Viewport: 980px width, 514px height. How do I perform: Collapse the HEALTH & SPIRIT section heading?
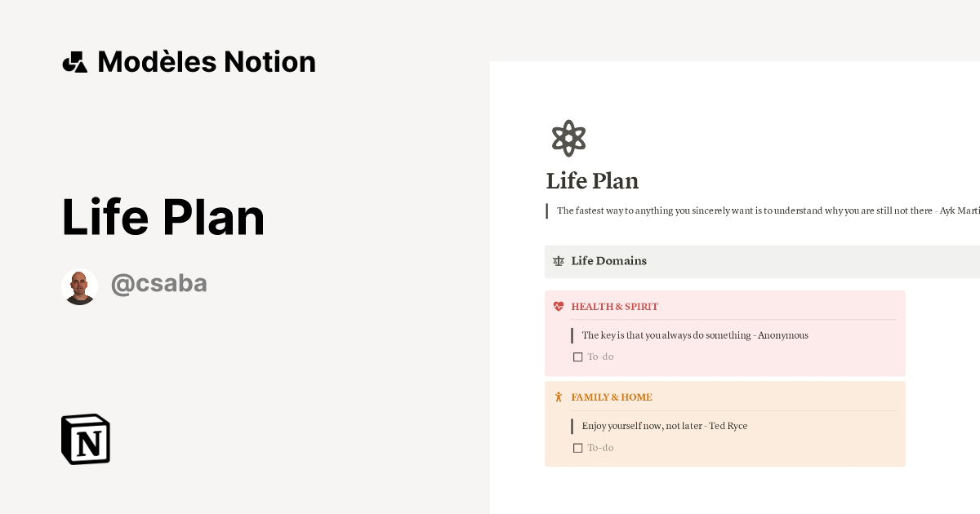point(615,307)
